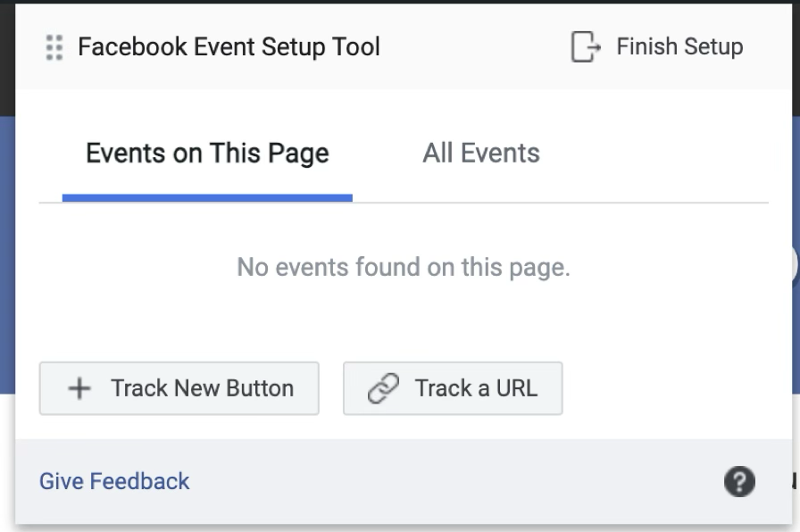800x532 pixels.
Task: Click the chain link icon on Track a URL
Action: (x=383, y=388)
